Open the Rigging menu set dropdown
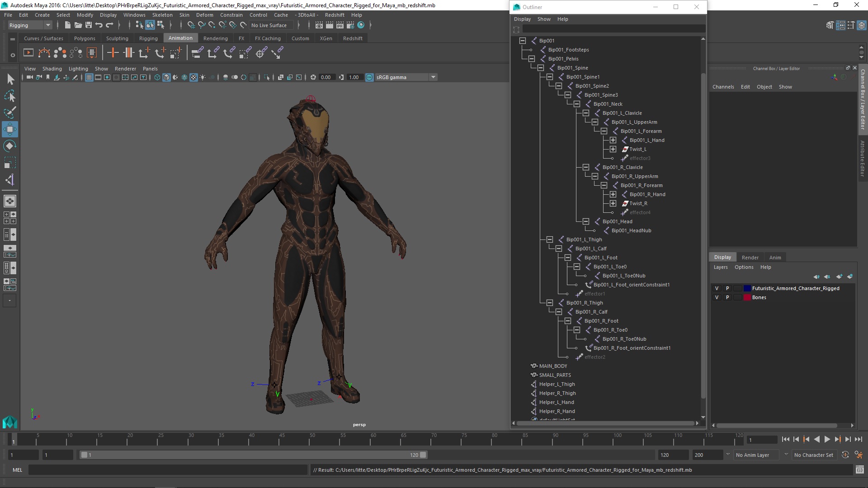 click(30, 25)
